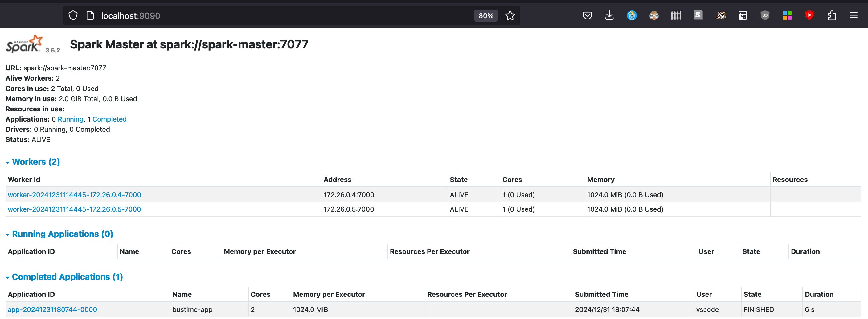Open application app-20241231180744-0000 link

52,309
